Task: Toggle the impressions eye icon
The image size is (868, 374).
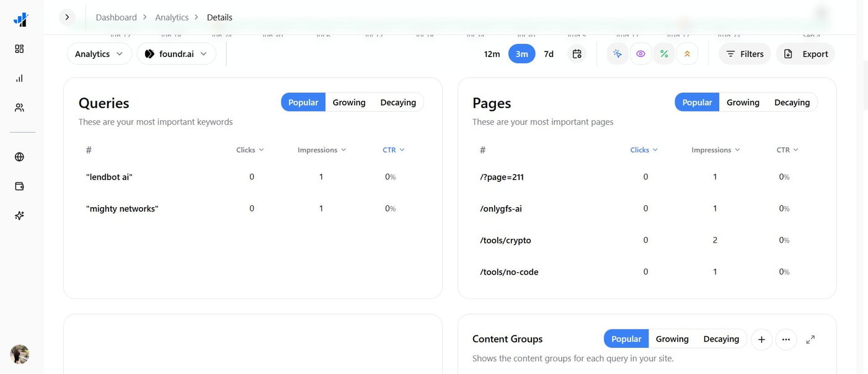Action: pyautogui.click(x=640, y=54)
